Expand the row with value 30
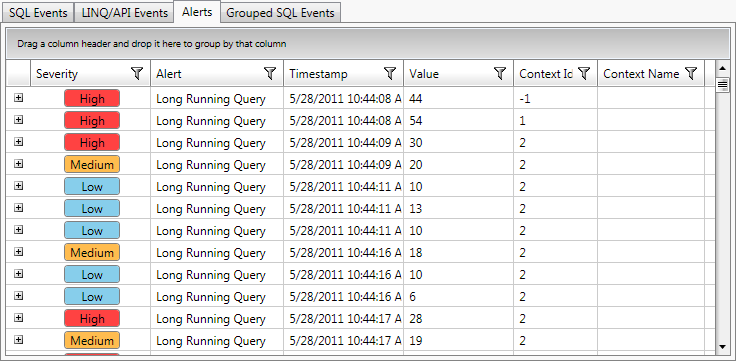The height and width of the screenshot is (361, 736). tap(18, 142)
